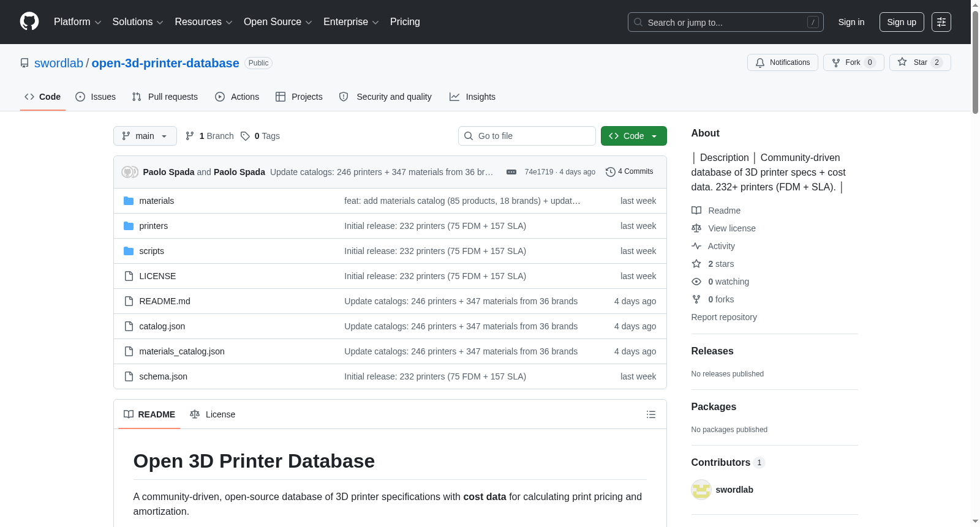
Task: Open the green Code dropdown
Action: tap(634, 136)
